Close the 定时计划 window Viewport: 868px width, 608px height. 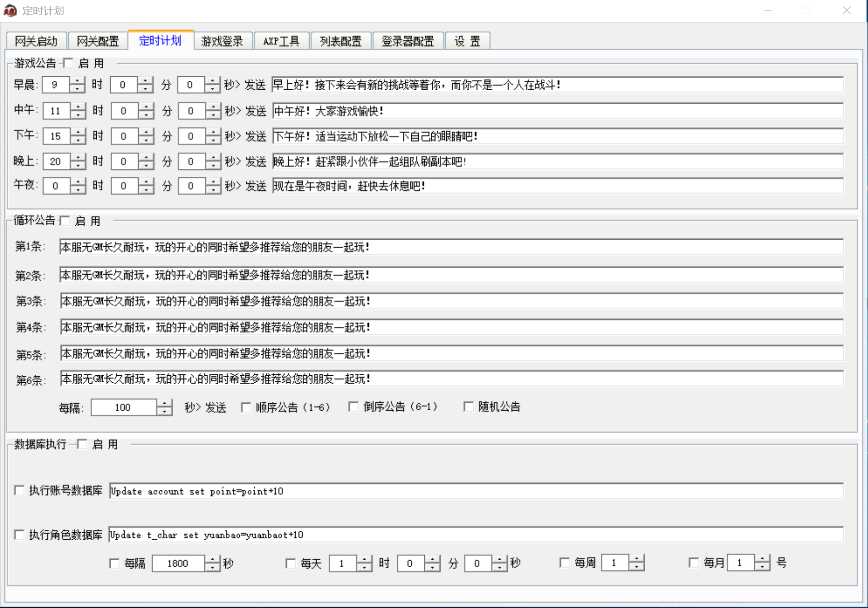(847, 10)
